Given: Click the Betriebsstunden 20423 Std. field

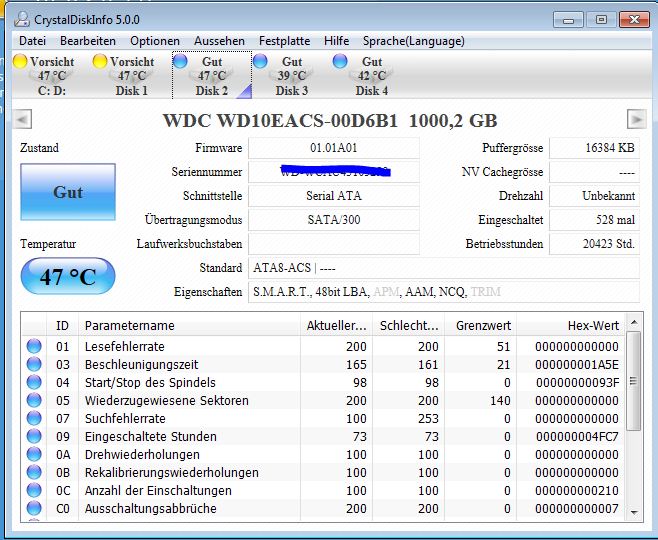Looking at the screenshot, I should tap(594, 244).
